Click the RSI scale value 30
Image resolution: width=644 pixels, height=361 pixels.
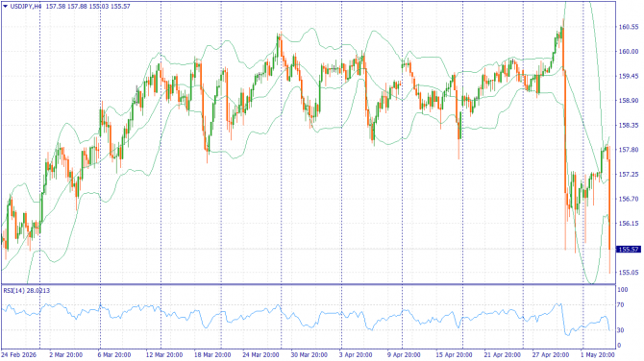click(x=621, y=330)
